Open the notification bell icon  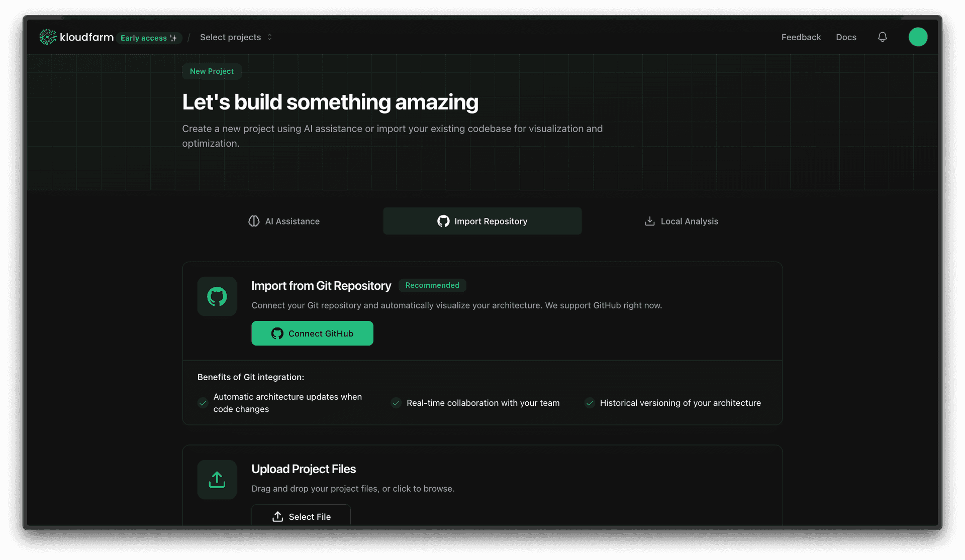[x=883, y=37]
